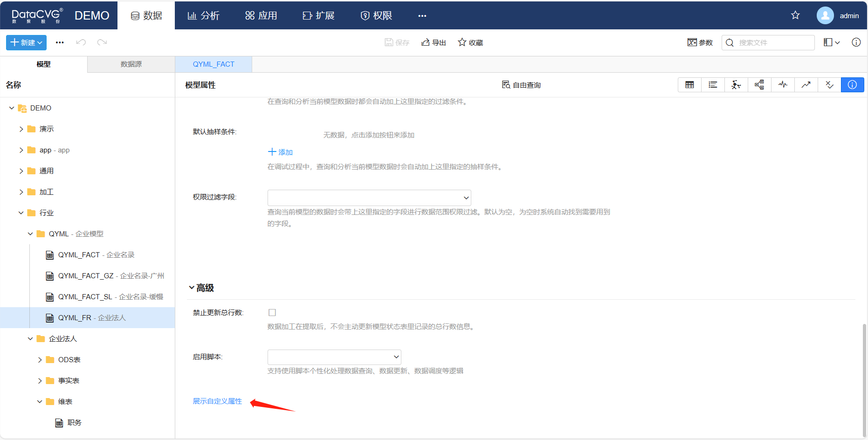The width and height of the screenshot is (868, 440).
Task: Select QYML_FACT_SL 企业名录-缓慢 model
Action: [x=104, y=297]
